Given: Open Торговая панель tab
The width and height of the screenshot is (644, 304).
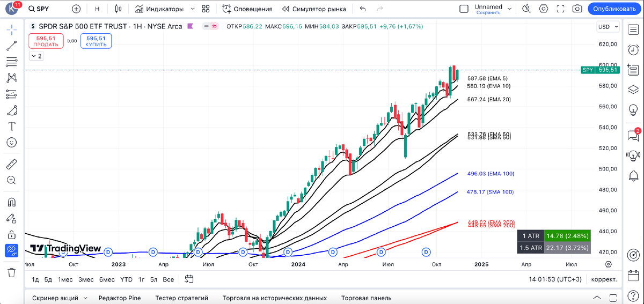Looking at the screenshot, I should [x=366, y=298].
